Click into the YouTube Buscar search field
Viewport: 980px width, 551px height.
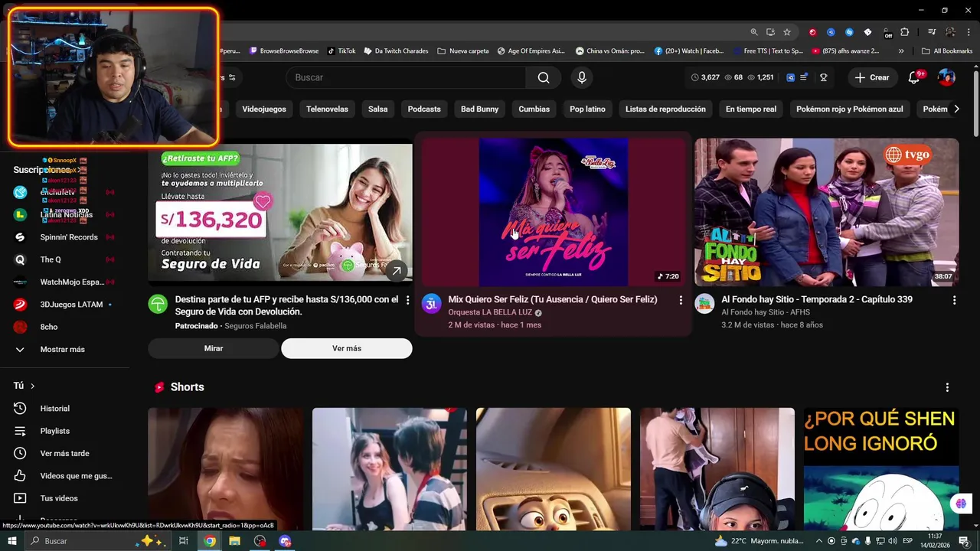coord(406,77)
